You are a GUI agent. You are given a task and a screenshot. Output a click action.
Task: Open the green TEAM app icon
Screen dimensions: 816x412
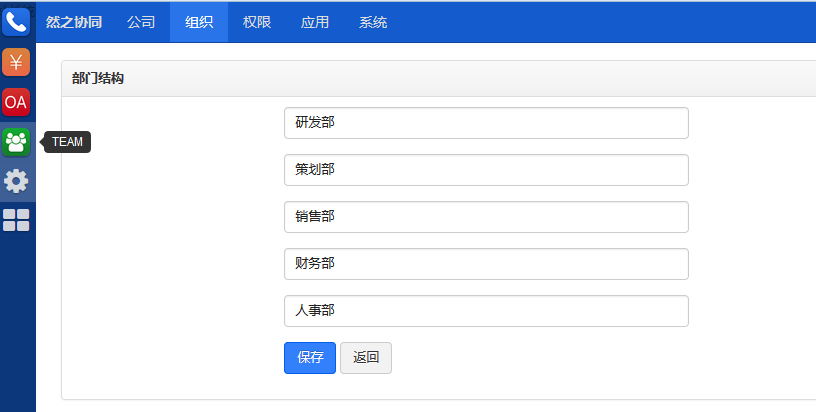click(16, 142)
